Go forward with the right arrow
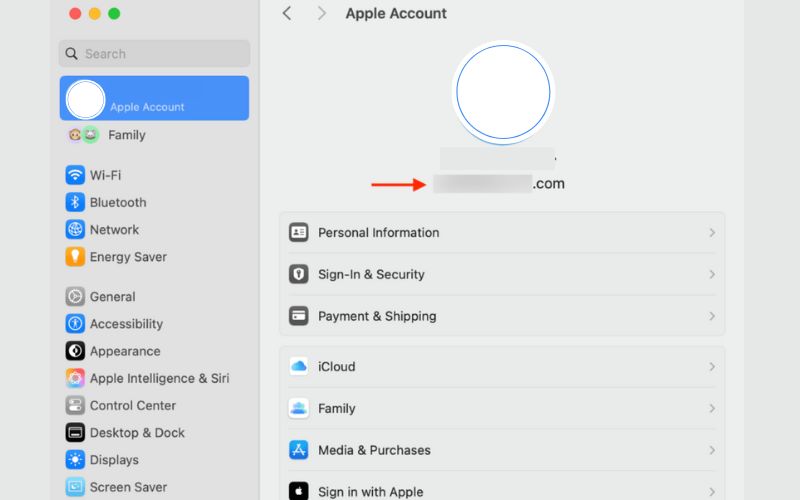 click(321, 13)
